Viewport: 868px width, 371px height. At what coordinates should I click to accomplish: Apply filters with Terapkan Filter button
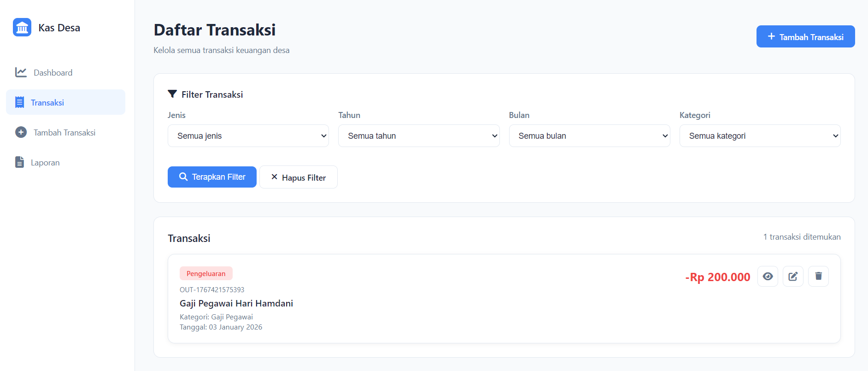tap(212, 177)
